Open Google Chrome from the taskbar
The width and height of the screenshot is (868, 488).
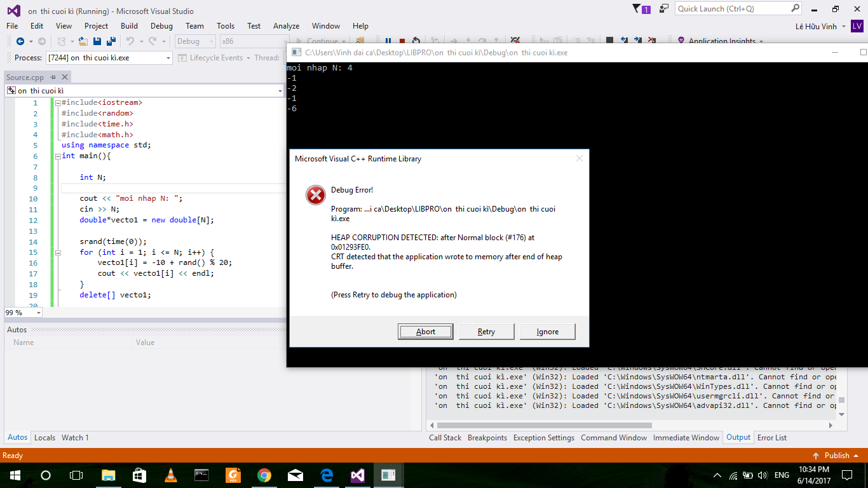264,475
